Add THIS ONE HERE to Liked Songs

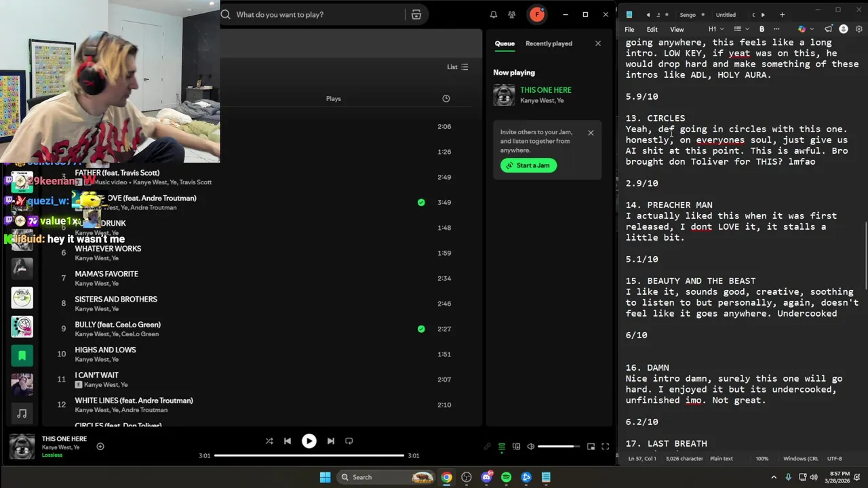pyautogui.click(x=100, y=447)
